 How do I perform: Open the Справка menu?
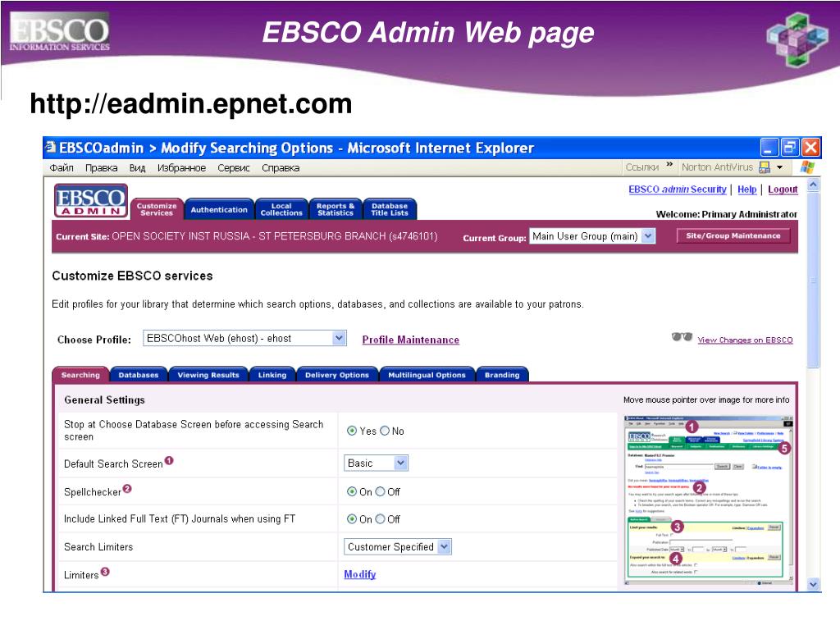(x=281, y=167)
